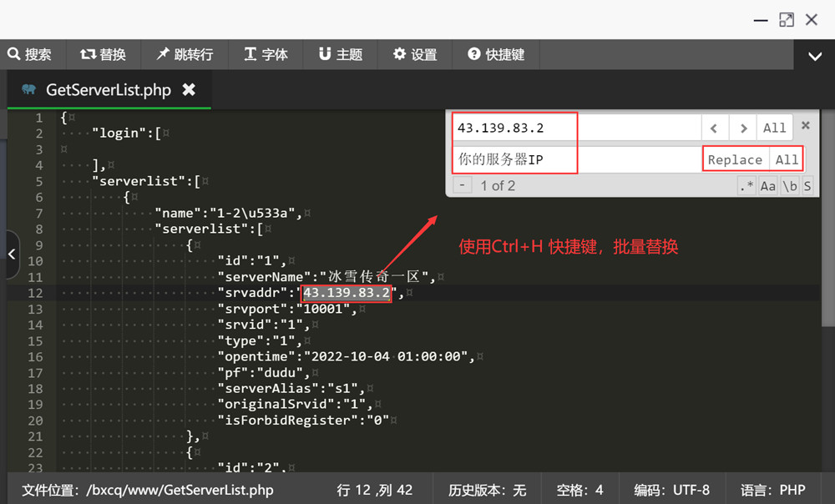Open the 设置 (Settings) gear
Image resolution: width=835 pixels, height=504 pixels.
coord(415,54)
